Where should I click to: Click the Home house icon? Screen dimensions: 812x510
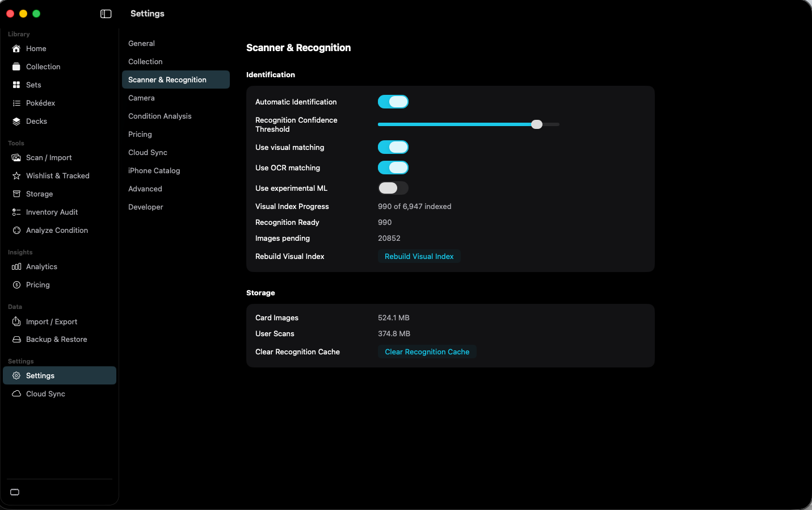click(x=16, y=48)
